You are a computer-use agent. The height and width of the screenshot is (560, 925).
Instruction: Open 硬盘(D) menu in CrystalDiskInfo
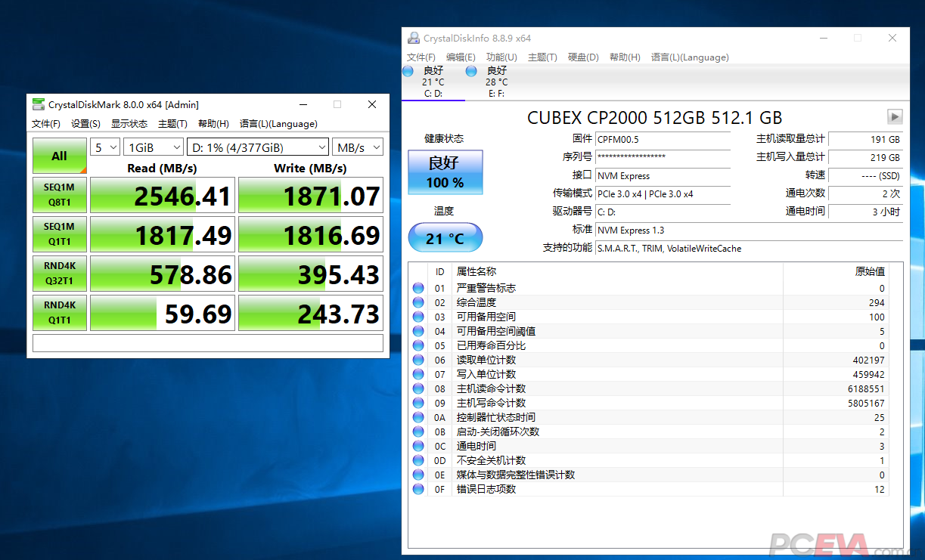coord(583,57)
